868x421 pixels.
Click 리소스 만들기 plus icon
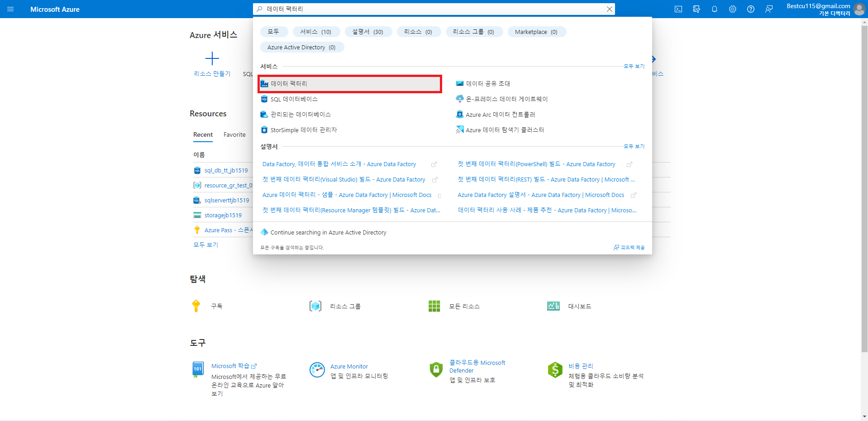click(212, 58)
